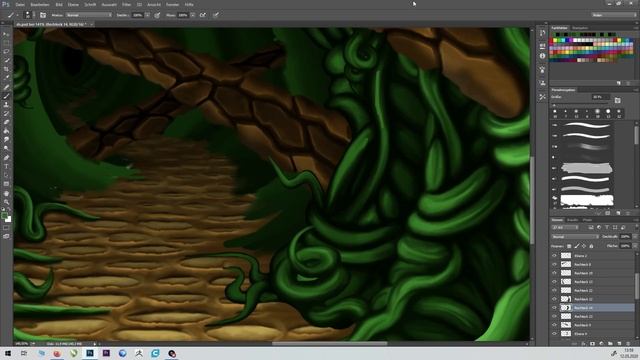Select the Eraser tool
This screenshot has height=360, width=640.
pos(6,122)
